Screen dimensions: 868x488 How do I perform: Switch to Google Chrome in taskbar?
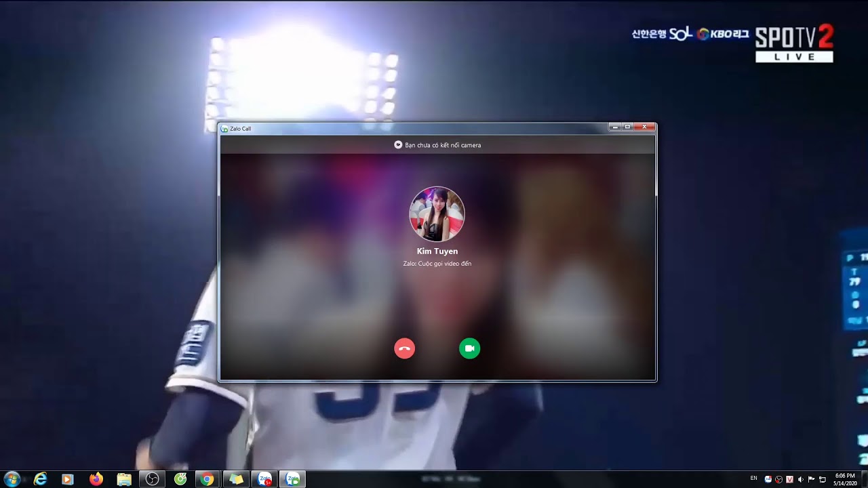pyautogui.click(x=208, y=479)
